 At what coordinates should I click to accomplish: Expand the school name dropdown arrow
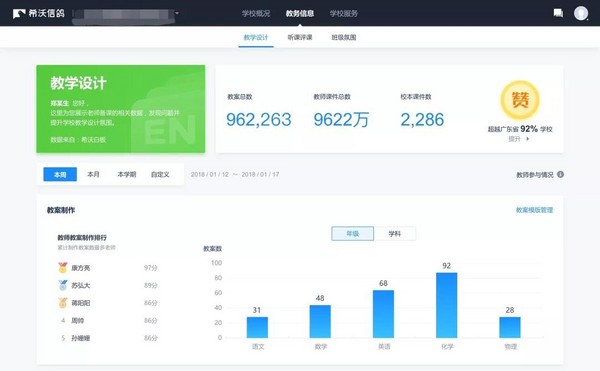(x=177, y=13)
